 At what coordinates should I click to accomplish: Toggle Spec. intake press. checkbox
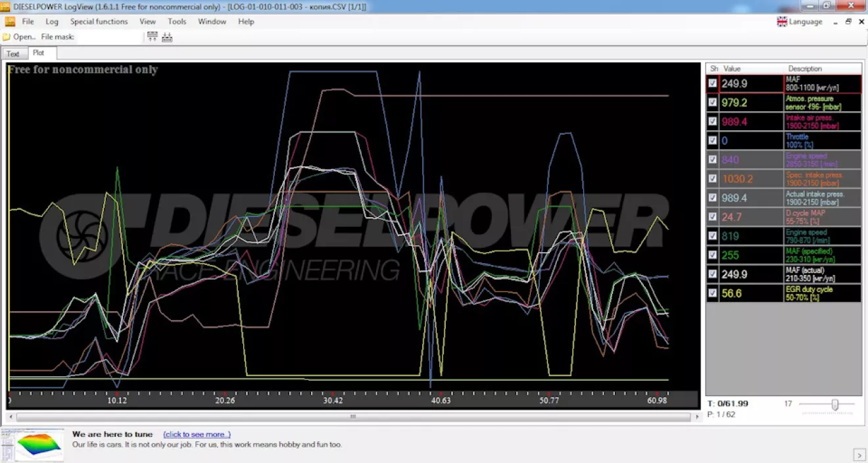713,179
